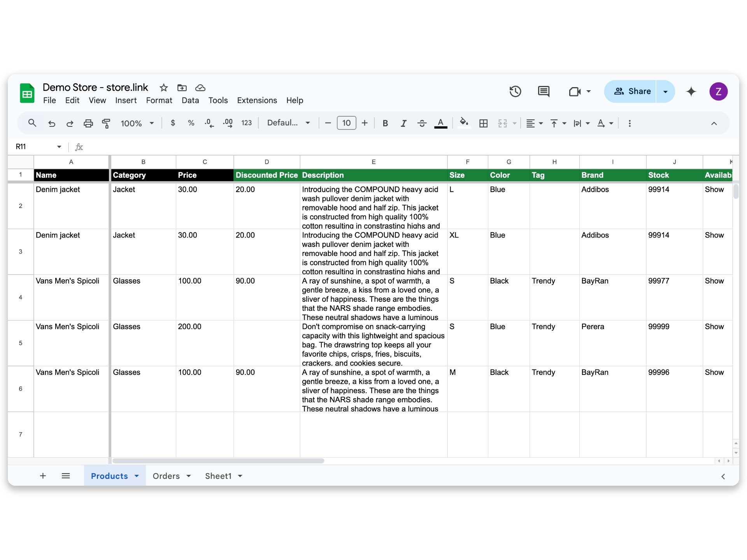747x560 pixels.
Task: Click the Share button
Action: click(x=632, y=91)
